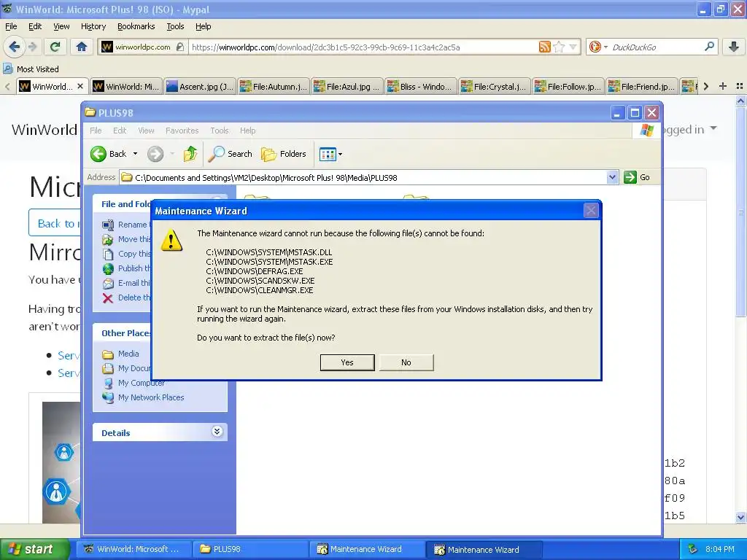Click the browser scrollbar up arrow
This screenshot has width=747, height=560.
(x=741, y=101)
